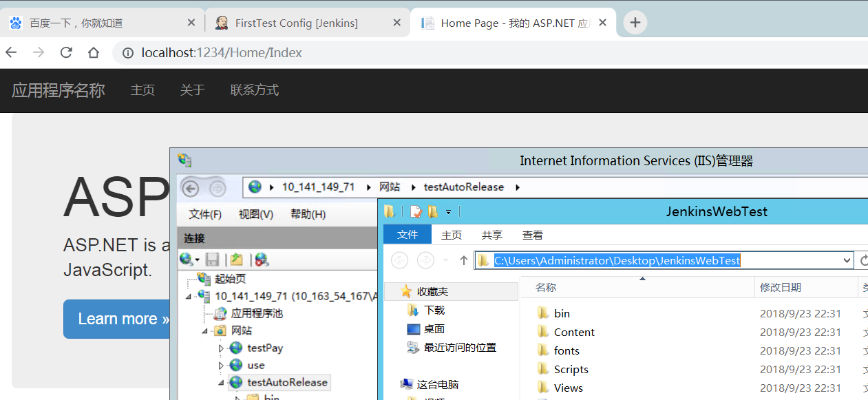Open the Explorer recent locations dropdown
868x400 pixels.
tap(445, 260)
